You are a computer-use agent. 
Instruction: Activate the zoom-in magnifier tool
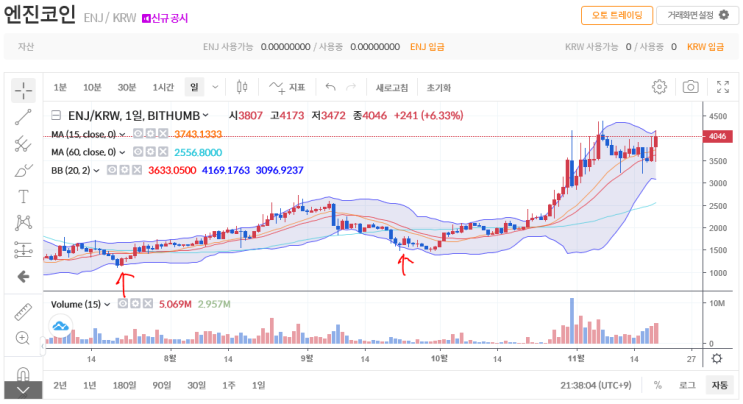click(23, 338)
